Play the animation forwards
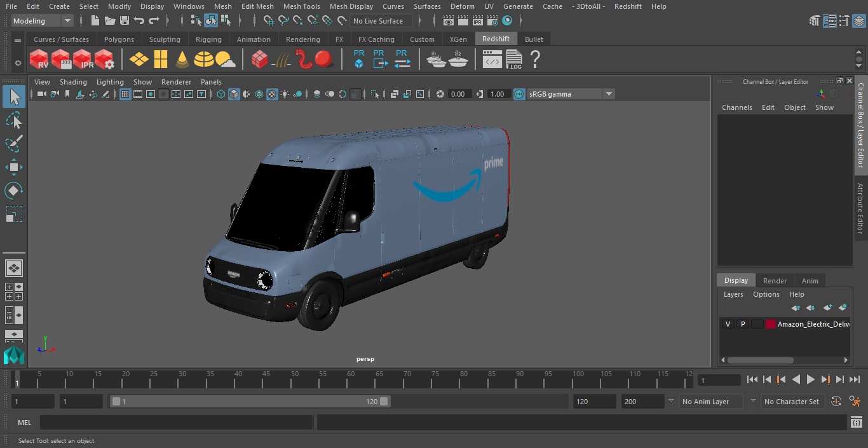Screen dimensions: 868x448 (811, 380)
